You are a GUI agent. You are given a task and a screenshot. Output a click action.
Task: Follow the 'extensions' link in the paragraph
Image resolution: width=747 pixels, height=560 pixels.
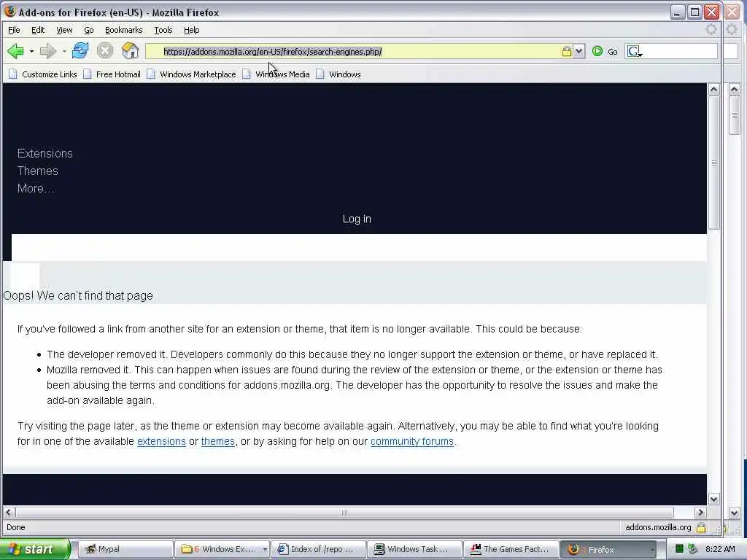[161, 441]
